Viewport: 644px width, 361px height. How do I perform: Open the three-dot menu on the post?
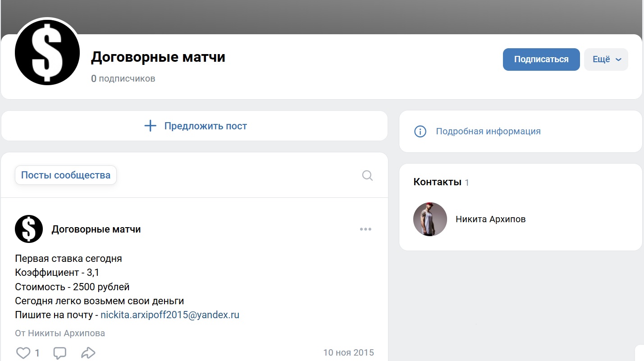point(365,229)
